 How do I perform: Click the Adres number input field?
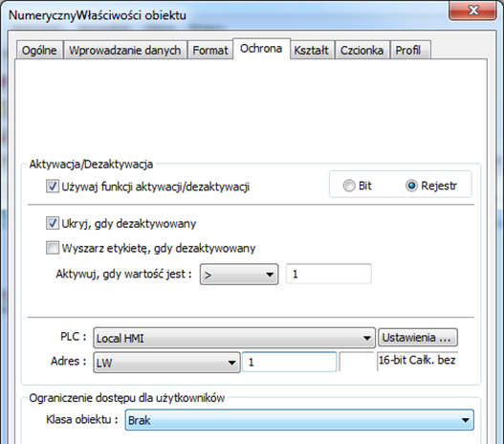tap(289, 362)
